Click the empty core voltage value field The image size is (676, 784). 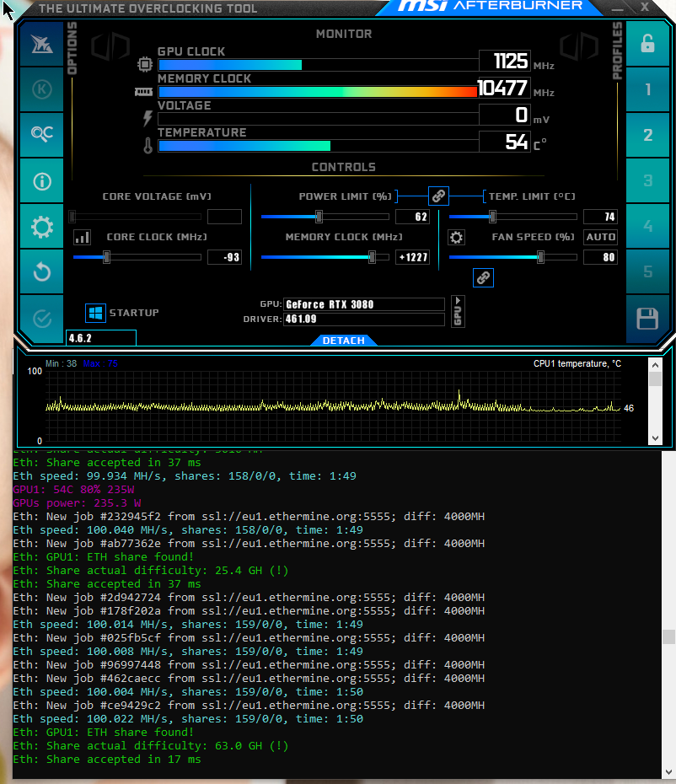click(x=224, y=217)
